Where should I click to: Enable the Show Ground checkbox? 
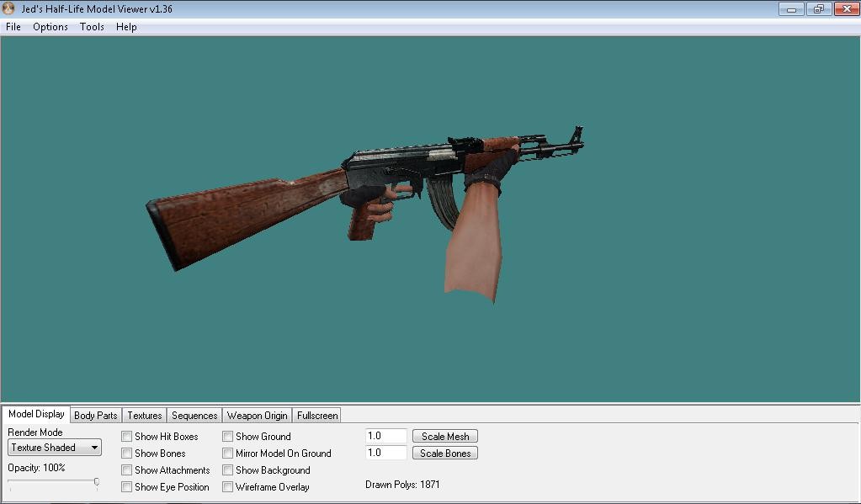coord(228,437)
